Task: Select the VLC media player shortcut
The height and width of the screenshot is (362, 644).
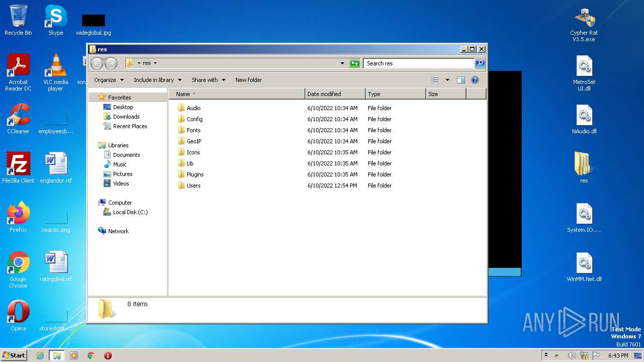Action: coord(55,73)
